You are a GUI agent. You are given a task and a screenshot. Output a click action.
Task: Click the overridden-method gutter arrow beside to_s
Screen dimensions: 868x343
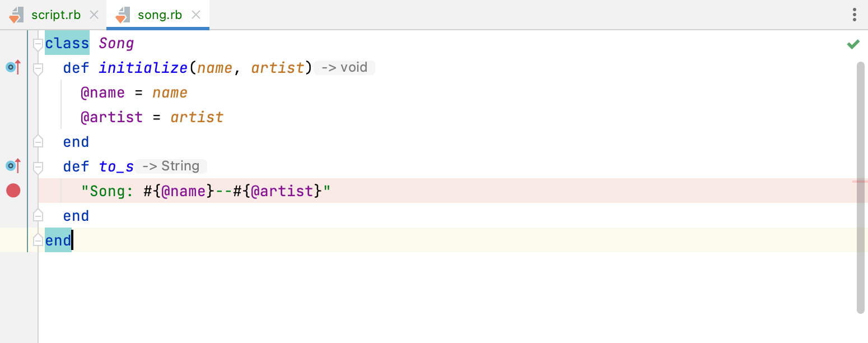[12, 165]
